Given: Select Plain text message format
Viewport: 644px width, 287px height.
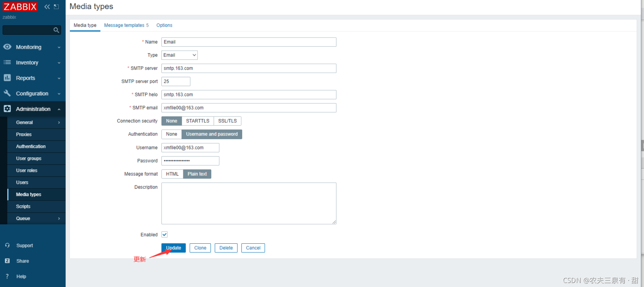Looking at the screenshot, I should tap(197, 174).
